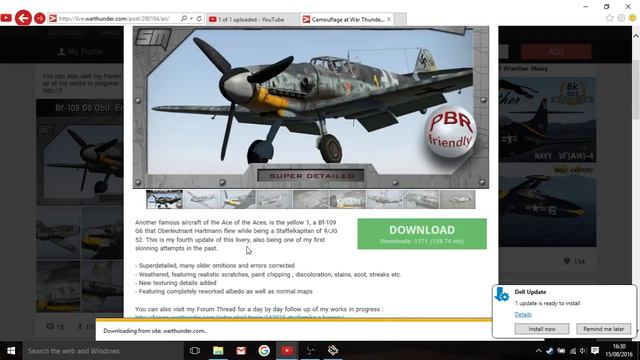640x360 pixels.
Task: Click Install now in Dell Update
Action: (x=542, y=329)
